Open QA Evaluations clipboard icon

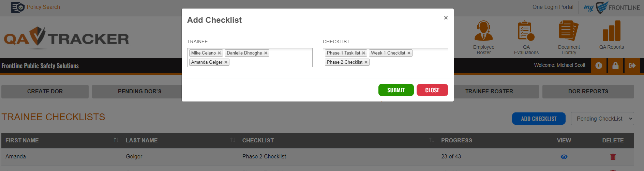click(526, 31)
